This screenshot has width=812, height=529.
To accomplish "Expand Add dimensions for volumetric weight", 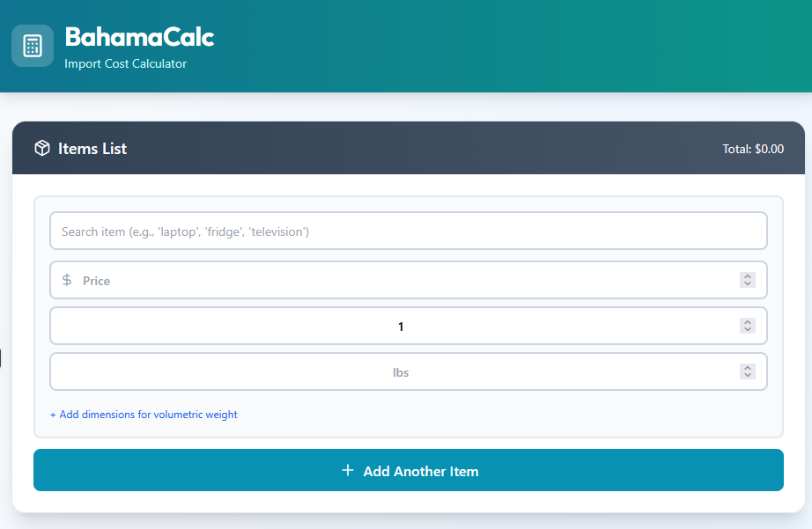I will point(144,415).
